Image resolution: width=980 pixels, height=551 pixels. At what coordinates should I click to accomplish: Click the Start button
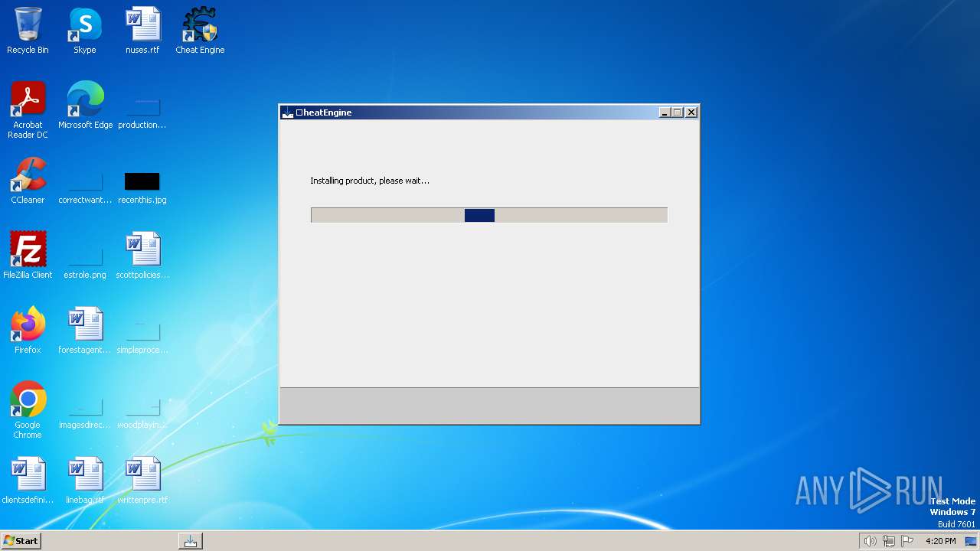pyautogui.click(x=21, y=540)
